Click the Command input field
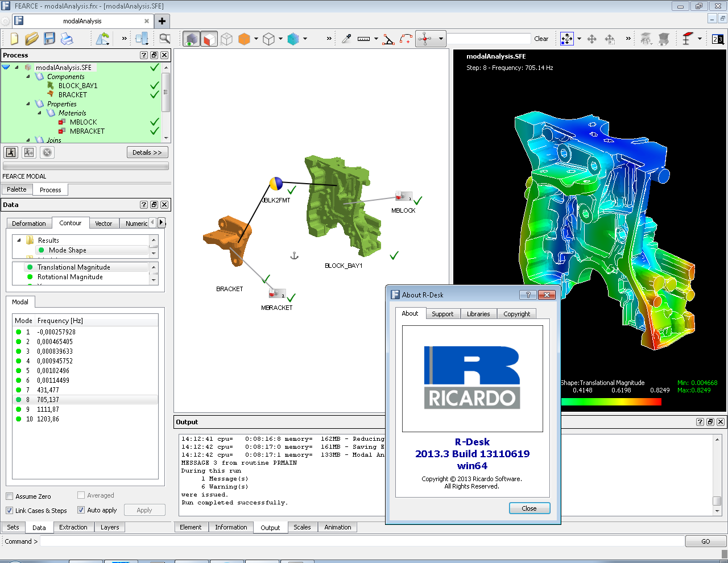The image size is (728, 563). 362,541
